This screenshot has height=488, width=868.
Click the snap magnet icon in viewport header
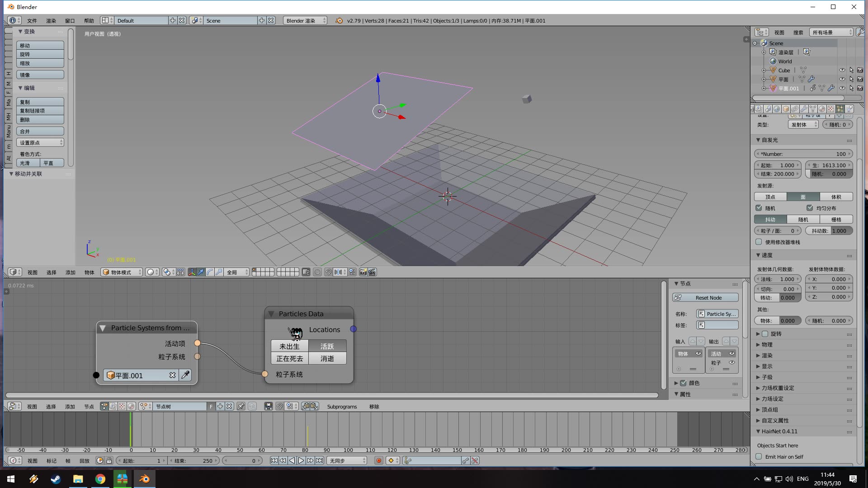coord(329,272)
